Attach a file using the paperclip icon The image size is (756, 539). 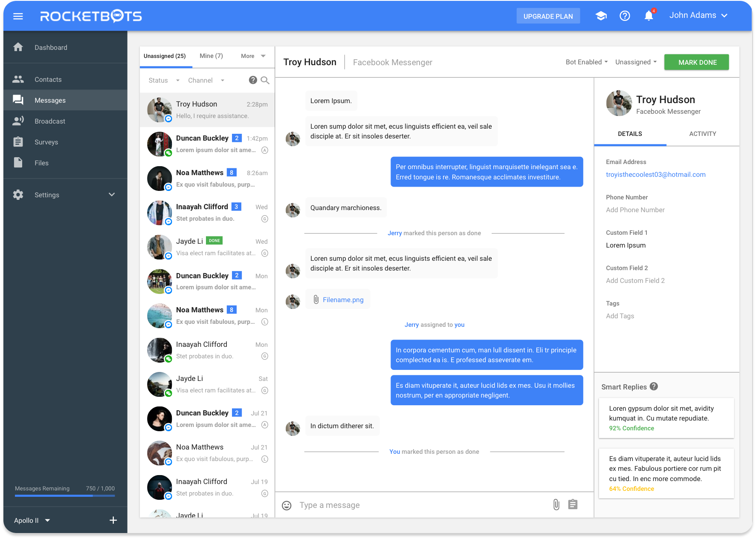pyautogui.click(x=556, y=504)
